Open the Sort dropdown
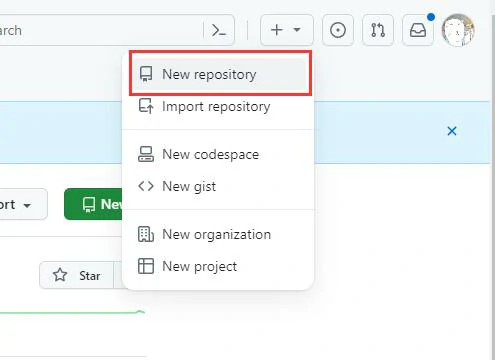 pyautogui.click(x=23, y=204)
